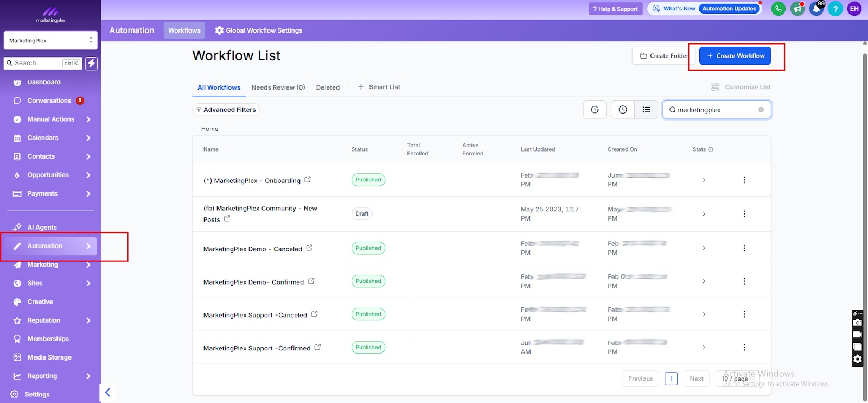Switch to the Deleted tab
This screenshot has width=868, height=403.
coord(328,87)
